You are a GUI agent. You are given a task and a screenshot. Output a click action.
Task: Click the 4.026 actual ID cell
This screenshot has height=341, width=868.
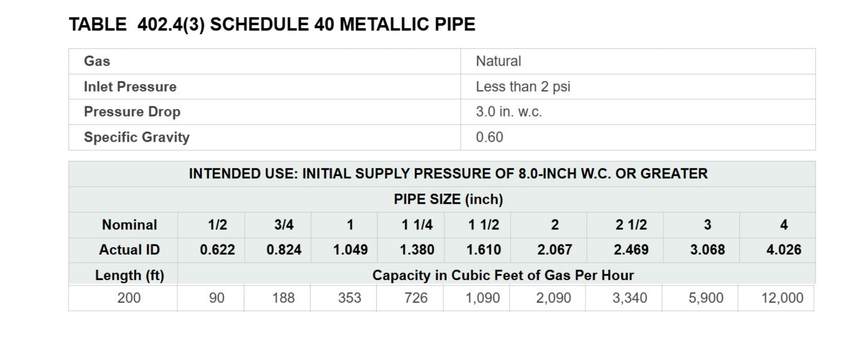tap(784, 250)
